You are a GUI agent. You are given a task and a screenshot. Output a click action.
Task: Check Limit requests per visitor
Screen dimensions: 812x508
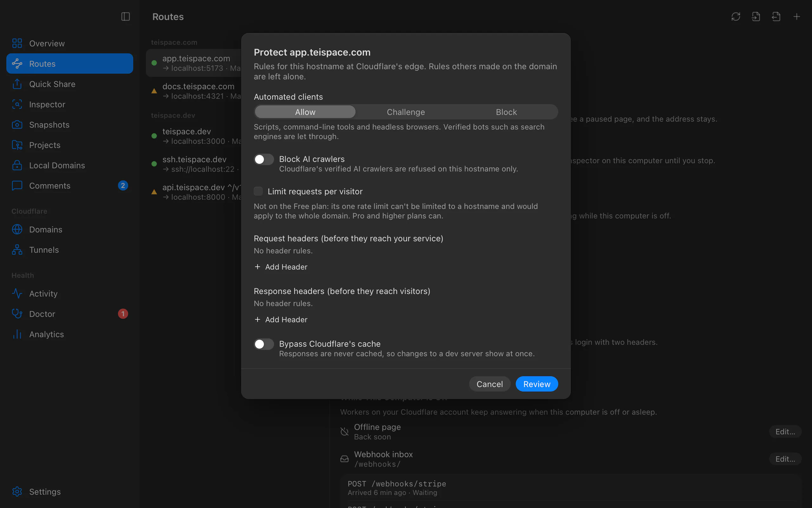(258, 191)
